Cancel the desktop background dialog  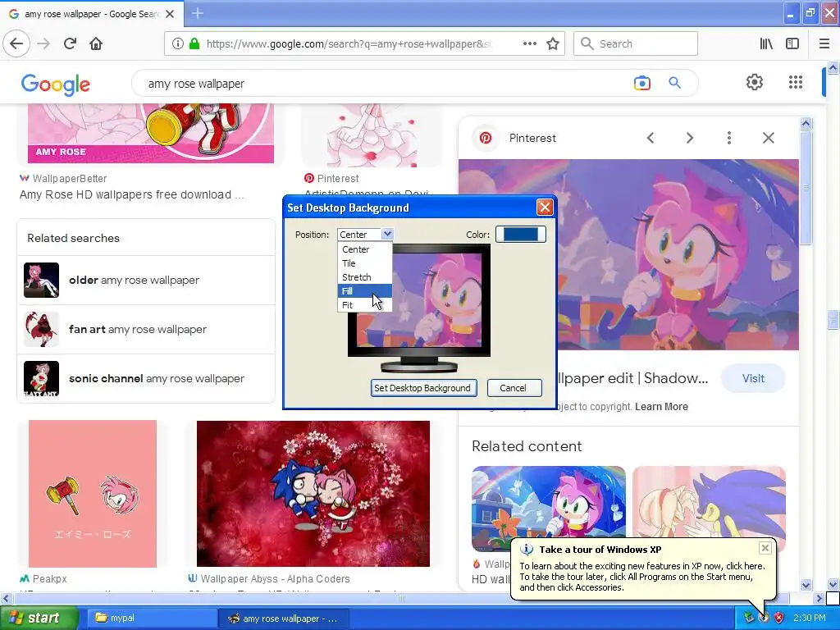coord(514,388)
